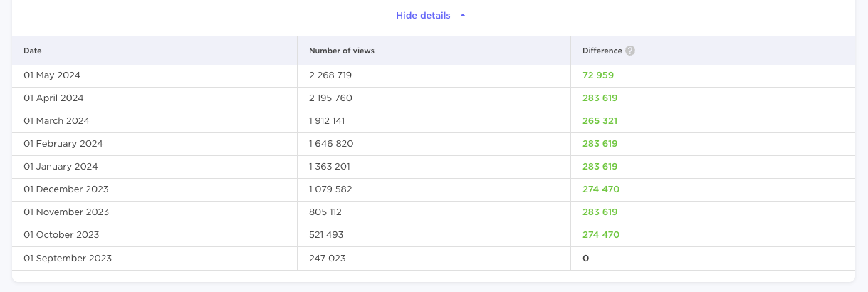Screen dimensions: 868x292
Task: Click the Difference column header label
Action: pos(602,51)
